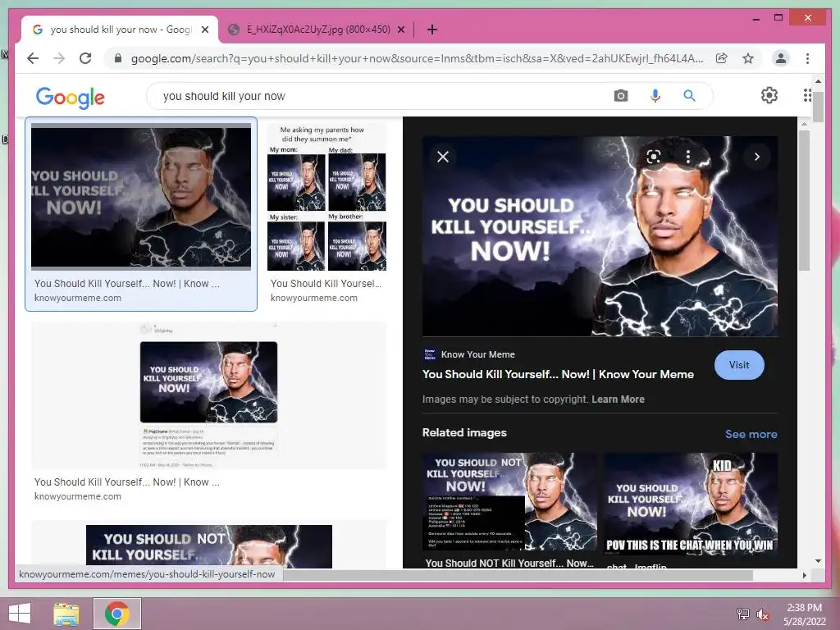Click See more related images
840x630 pixels.
click(x=751, y=434)
